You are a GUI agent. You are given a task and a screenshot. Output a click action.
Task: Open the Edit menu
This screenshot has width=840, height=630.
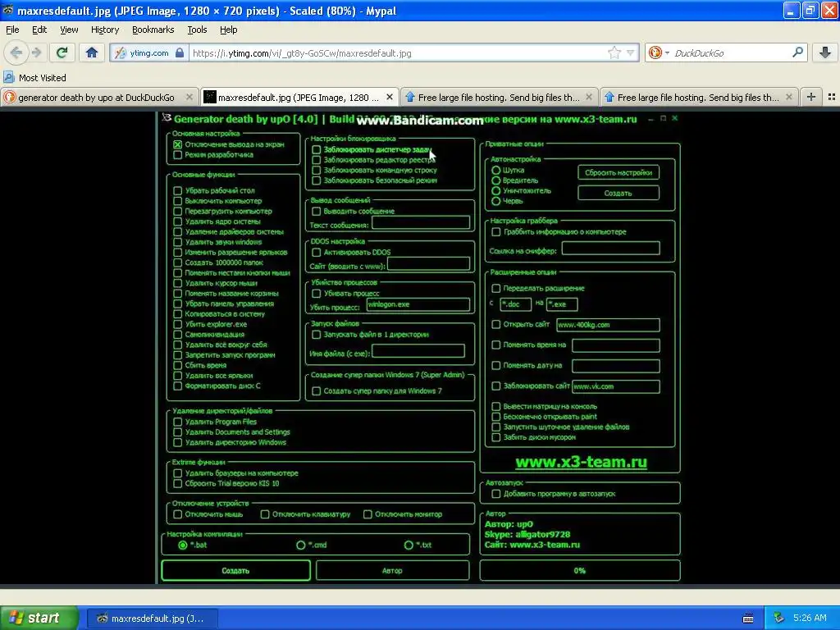coord(39,30)
